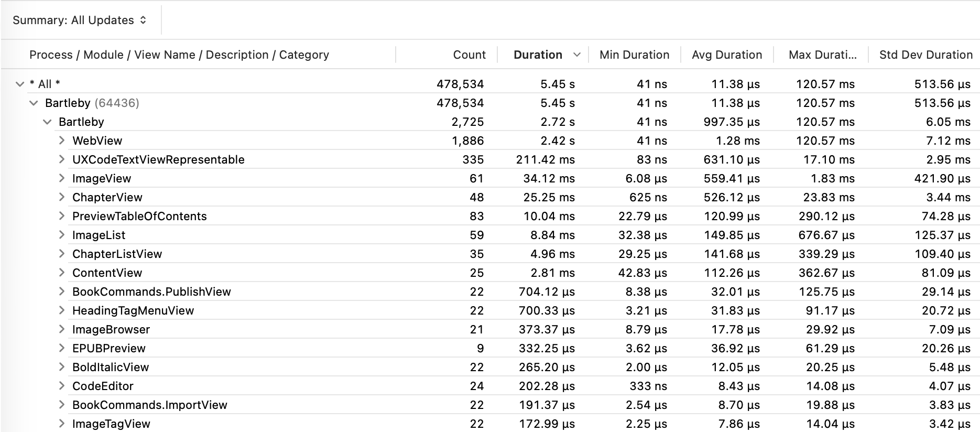Expand the UXCodeTextViewRepresentable row

61,159
